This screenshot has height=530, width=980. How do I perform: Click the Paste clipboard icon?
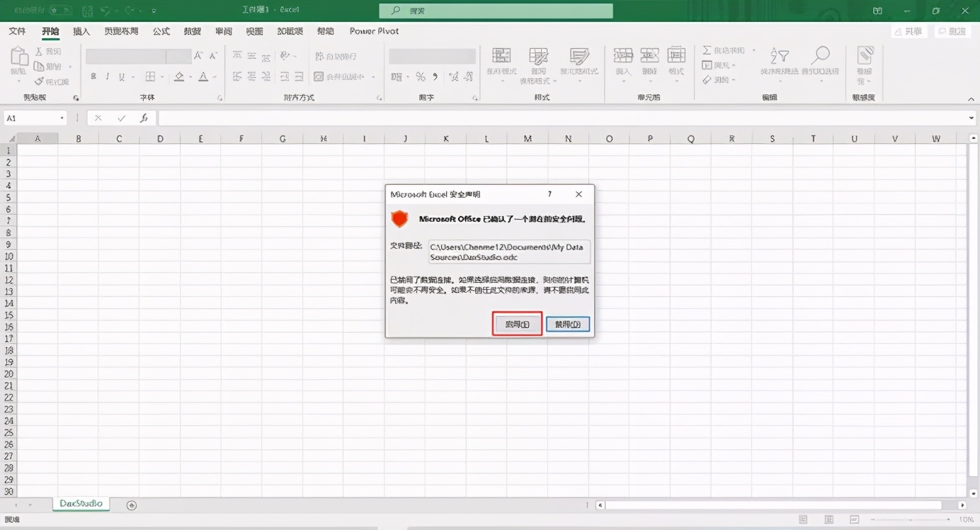[19, 57]
